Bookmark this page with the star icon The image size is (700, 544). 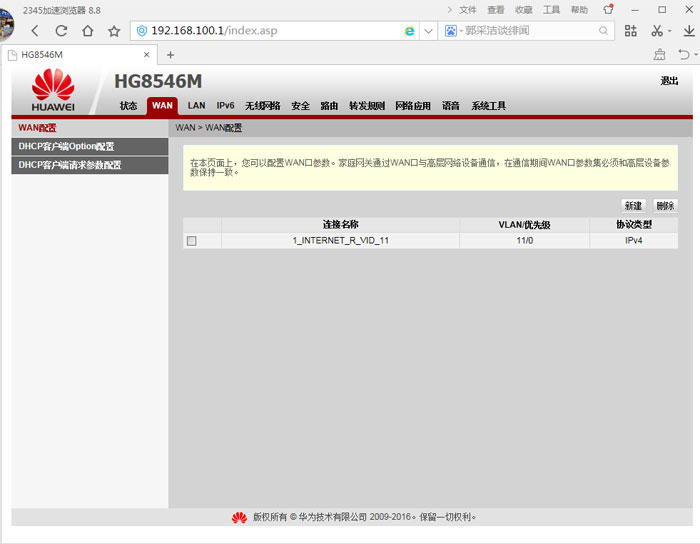(114, 31)
